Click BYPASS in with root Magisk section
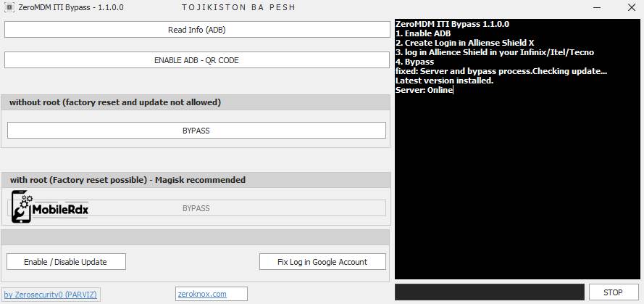This screenshot has height=304, width=644. coord(196,208)
